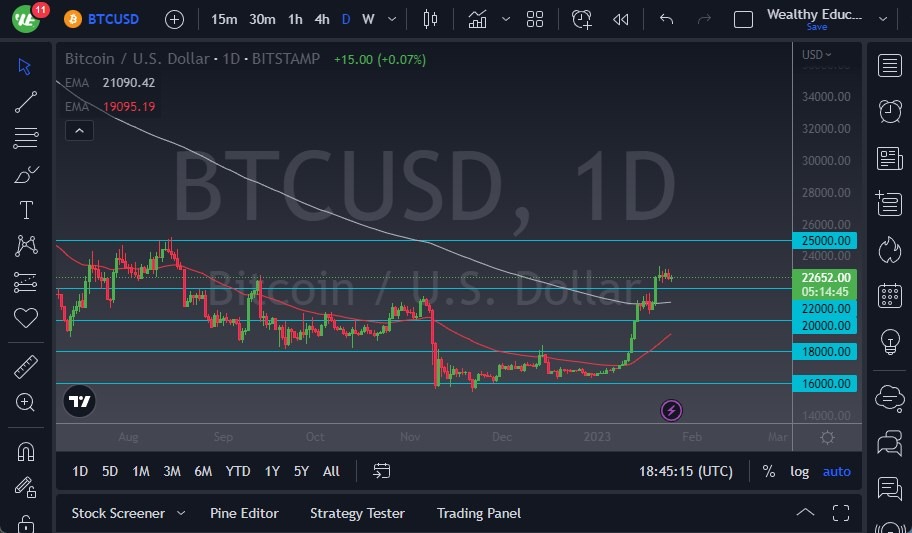Open the chart patterns tool
This screenshot has height=533, width=912.
pyautogui.click(x=26, y=246)
